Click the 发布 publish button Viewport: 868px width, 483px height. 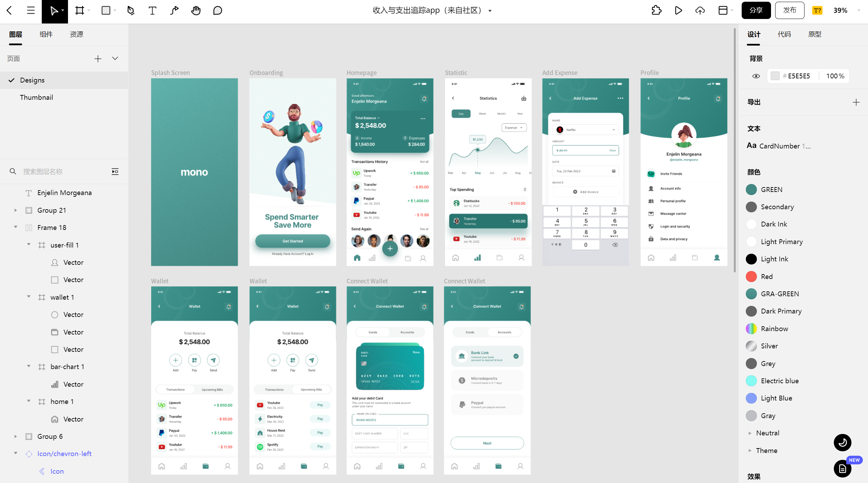tap(790, 10)
